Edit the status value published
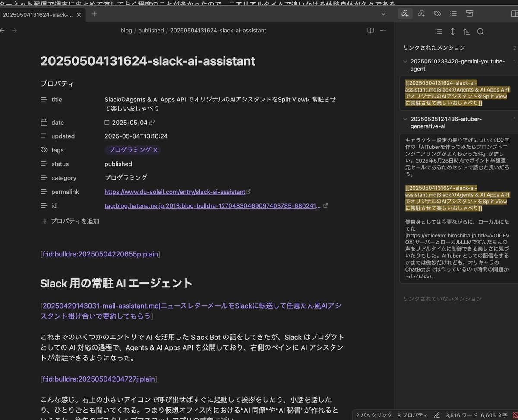The height and width of the screenshot is (420, 518). coord(118,164)
